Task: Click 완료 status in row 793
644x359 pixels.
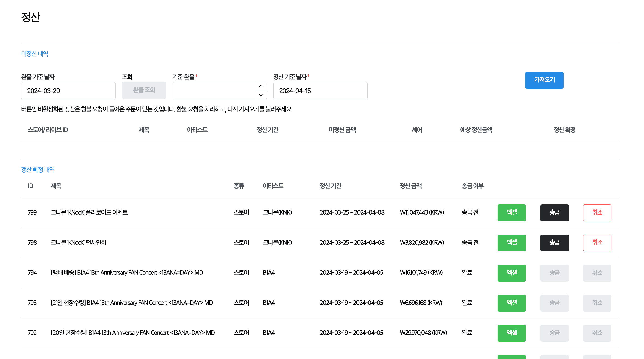Action: pyautogui.click(x=467, y=303)
